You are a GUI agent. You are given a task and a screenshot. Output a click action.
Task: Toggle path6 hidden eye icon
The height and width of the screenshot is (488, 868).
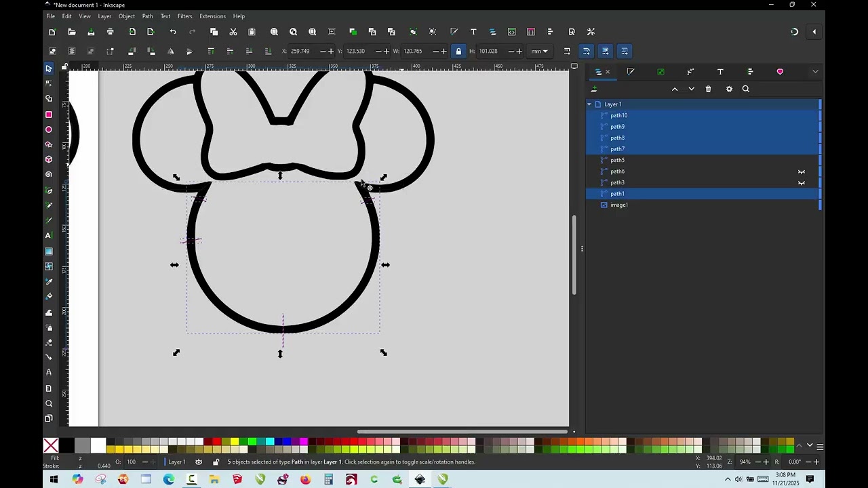pyautogui.click(x=802, y=171)
